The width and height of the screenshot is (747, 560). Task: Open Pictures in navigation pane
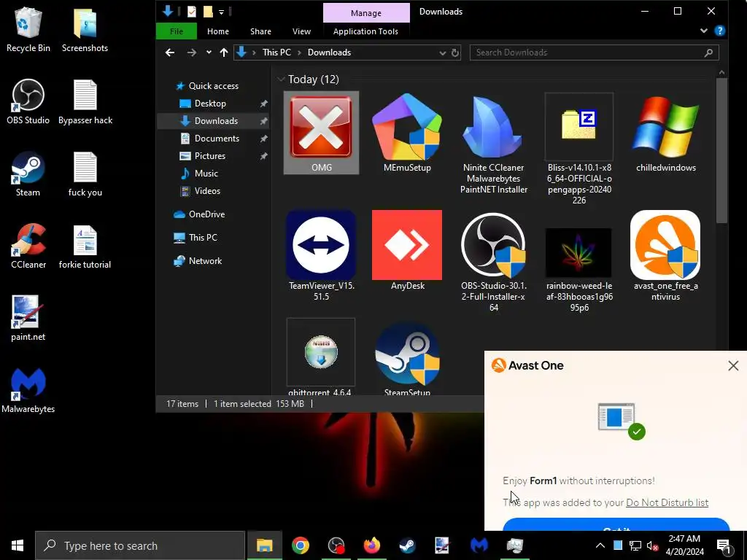209,156
